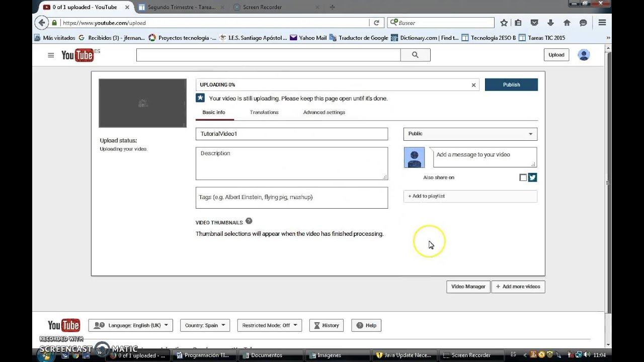
Task: Click the grey video preview thumbnail
Action: tap(142, 103)
